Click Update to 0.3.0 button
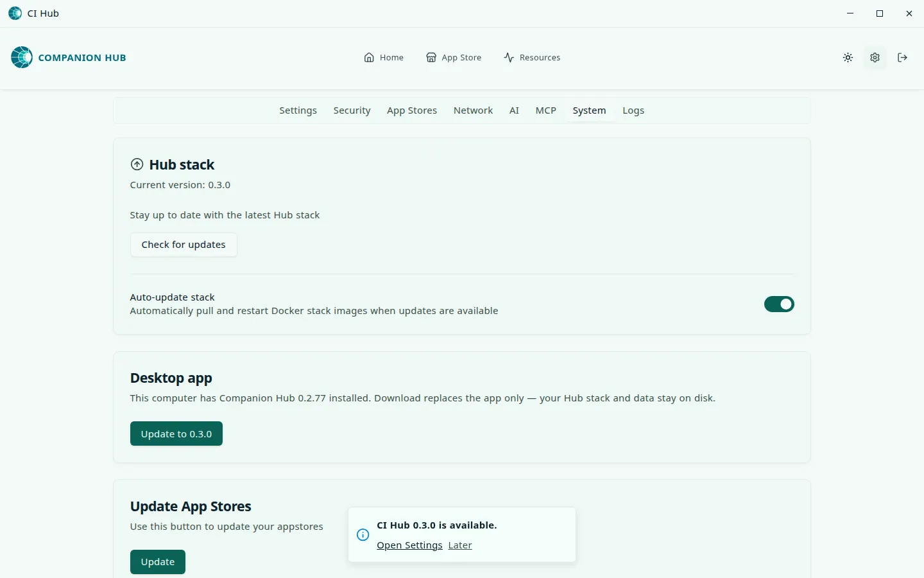 coord(176,433)
